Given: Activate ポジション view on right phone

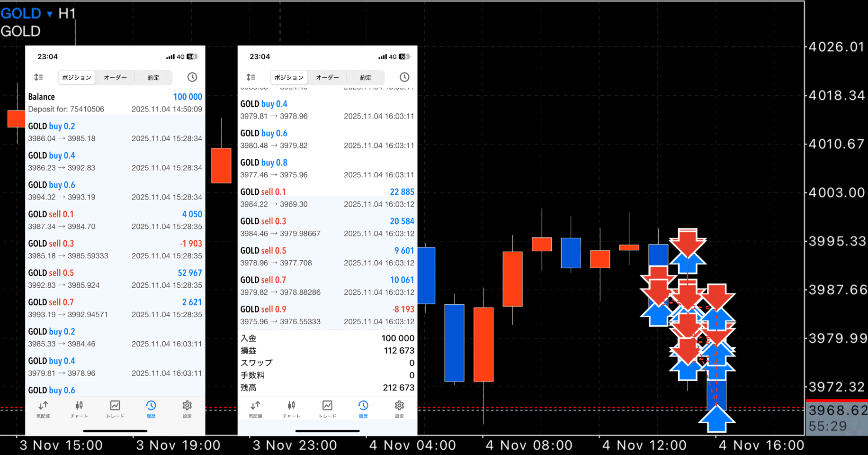Looking at the screenshot, I should pos(289,77).
